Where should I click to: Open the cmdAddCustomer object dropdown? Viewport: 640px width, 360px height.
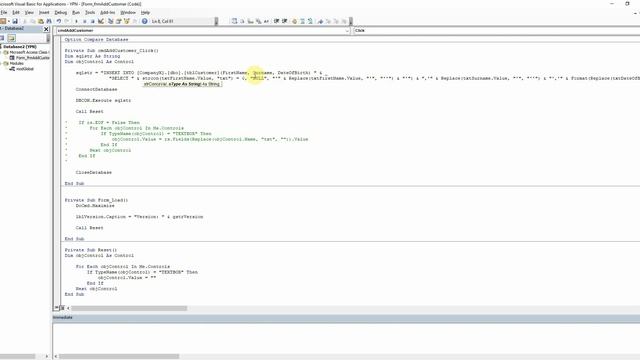347,31
